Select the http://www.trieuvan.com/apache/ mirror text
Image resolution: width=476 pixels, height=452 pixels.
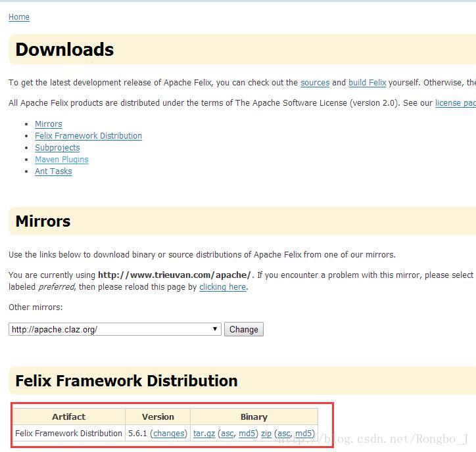(174, 275)
